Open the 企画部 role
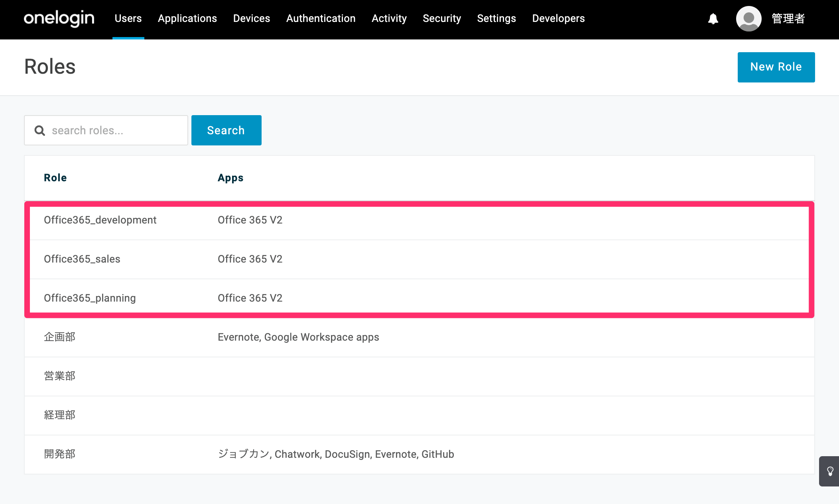Image resolution: width=839 pixels, height=504 pixels. click(x=60, y=337)
